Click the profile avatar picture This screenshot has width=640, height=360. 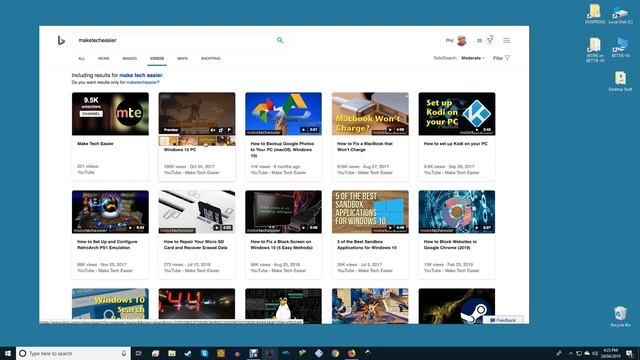point(462,40)
